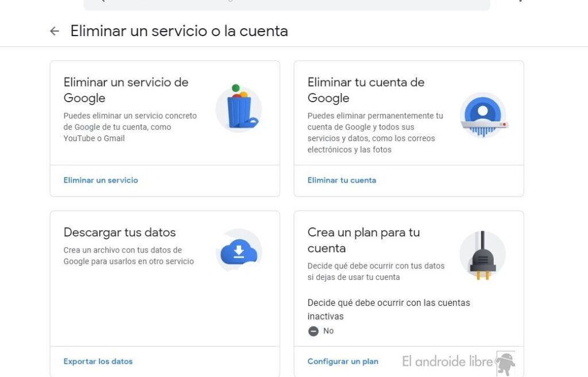Select the Descargar tus datos card heading
The height and width of the screenshot is (377, 588).
click(119, 232)
